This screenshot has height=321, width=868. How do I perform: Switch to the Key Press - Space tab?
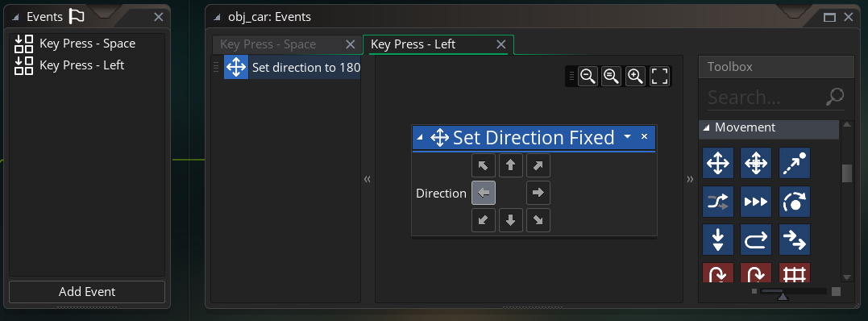268,44
